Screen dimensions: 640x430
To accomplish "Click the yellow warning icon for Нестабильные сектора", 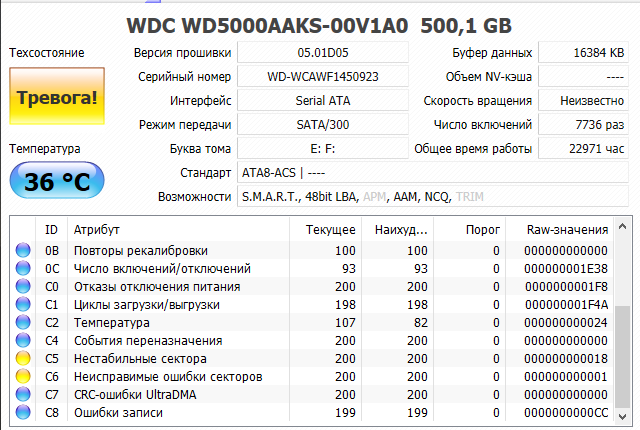I will tap(24, 358).
